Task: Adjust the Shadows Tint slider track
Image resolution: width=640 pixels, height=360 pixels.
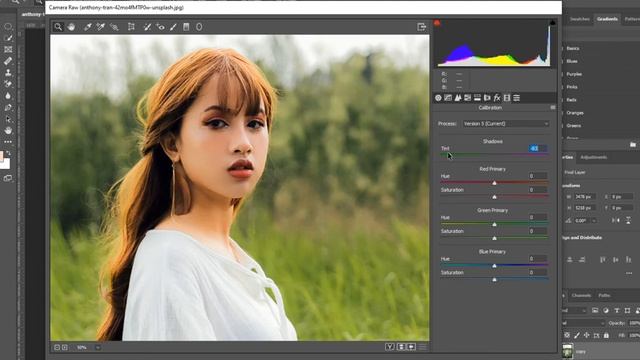Action: coord(494,155)
